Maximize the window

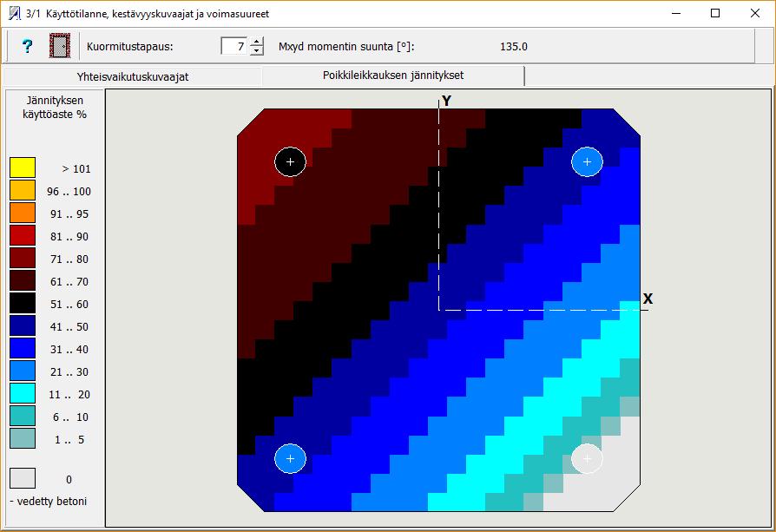pos(715,13)
